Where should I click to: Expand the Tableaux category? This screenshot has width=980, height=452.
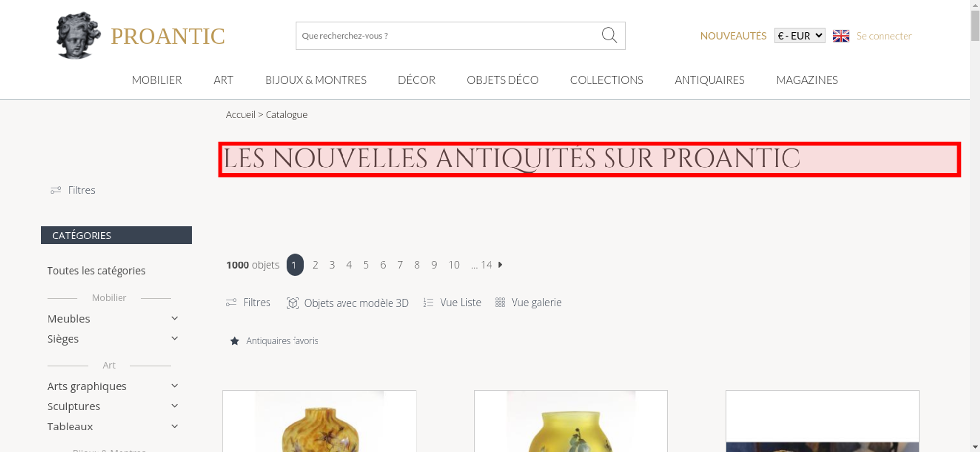click(175, 426)
